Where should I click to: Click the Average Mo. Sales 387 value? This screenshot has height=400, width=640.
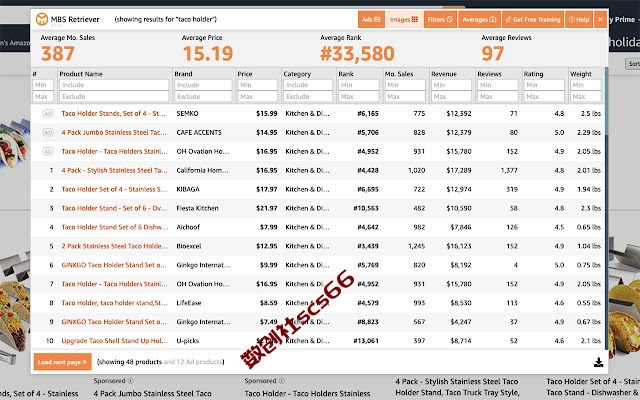[x=58, y=53]
